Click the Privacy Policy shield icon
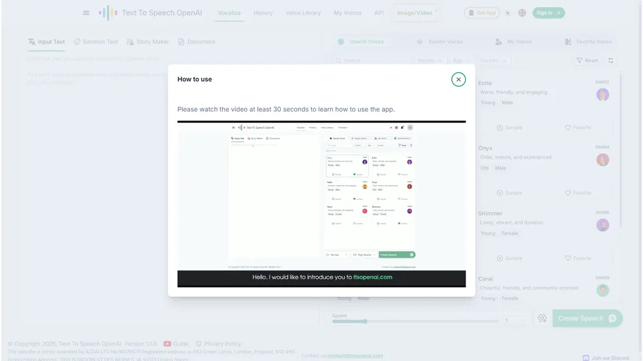The image size is (644, 361). tap(198, 344)
